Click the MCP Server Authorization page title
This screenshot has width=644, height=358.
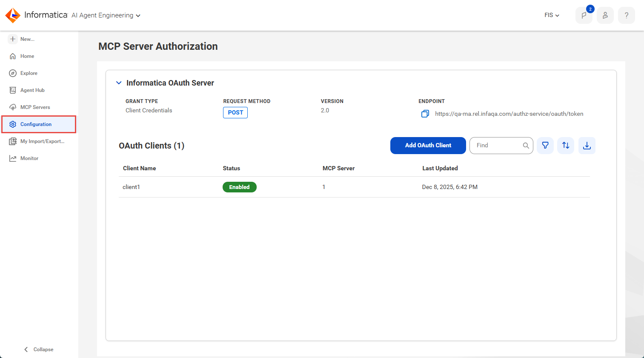[158, 46]
